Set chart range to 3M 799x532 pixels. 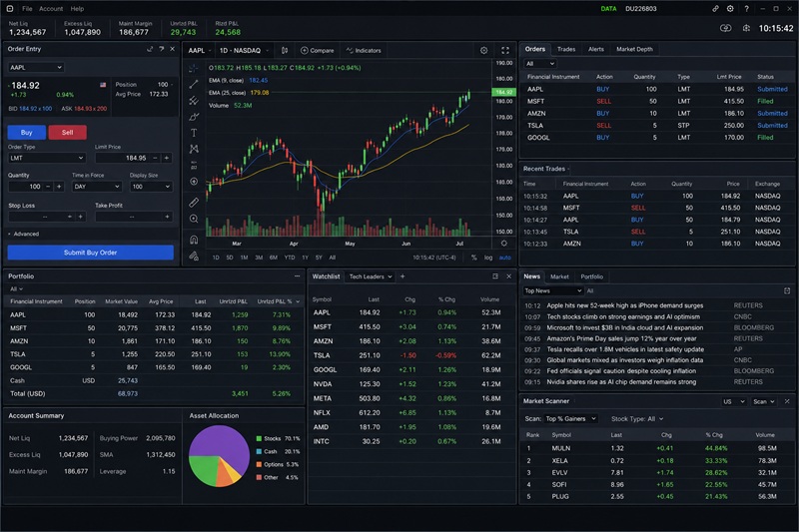click(259, 258)
